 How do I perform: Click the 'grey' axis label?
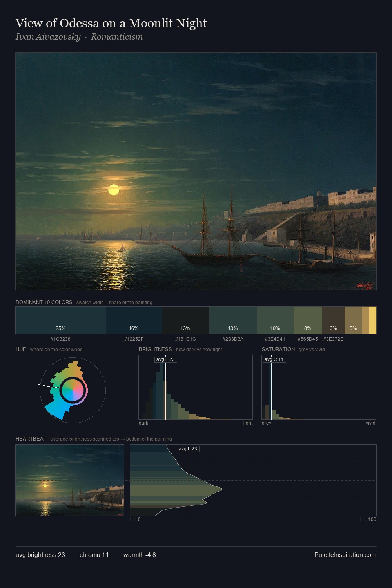coord(267,423)
